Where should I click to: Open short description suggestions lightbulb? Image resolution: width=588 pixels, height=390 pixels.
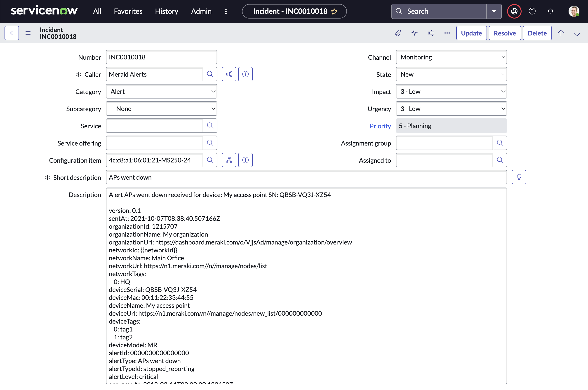coord(519,177)
